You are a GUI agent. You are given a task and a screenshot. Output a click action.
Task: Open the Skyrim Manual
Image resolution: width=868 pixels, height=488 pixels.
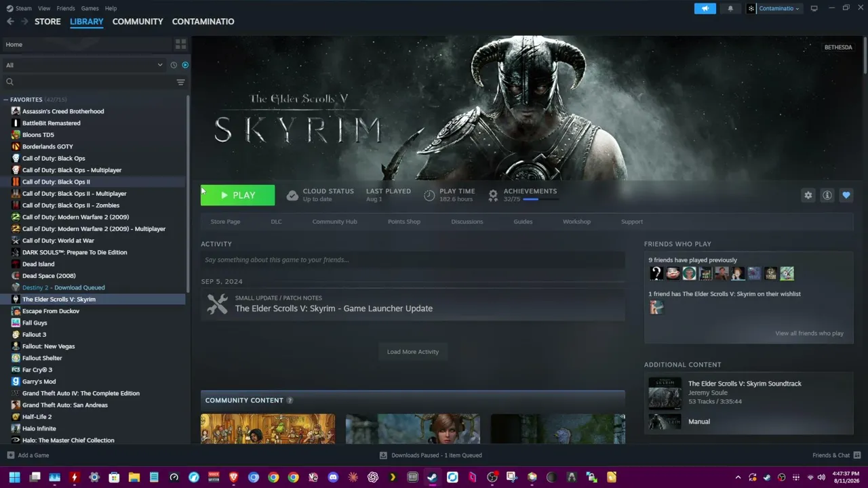699,422
